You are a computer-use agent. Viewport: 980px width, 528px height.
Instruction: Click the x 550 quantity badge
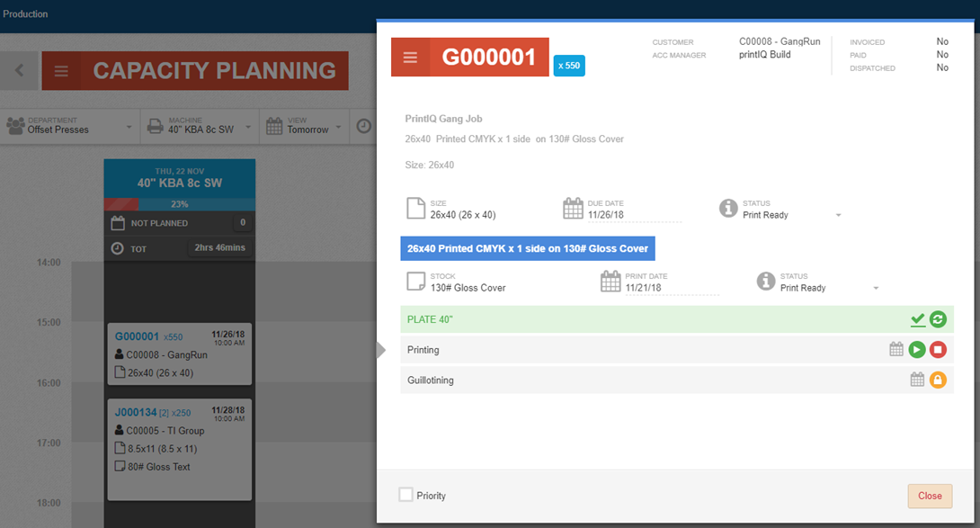tap(569, 66)
